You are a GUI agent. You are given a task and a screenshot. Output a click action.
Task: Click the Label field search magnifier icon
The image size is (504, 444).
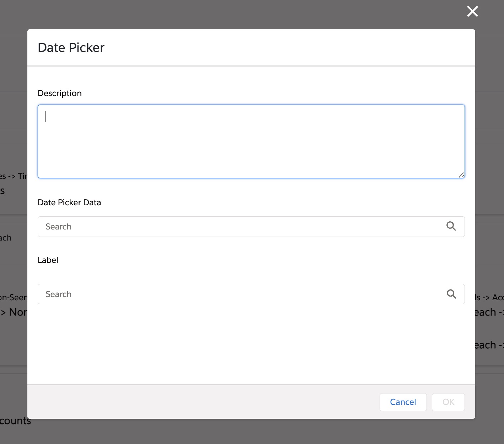click(x=451, y=294)
